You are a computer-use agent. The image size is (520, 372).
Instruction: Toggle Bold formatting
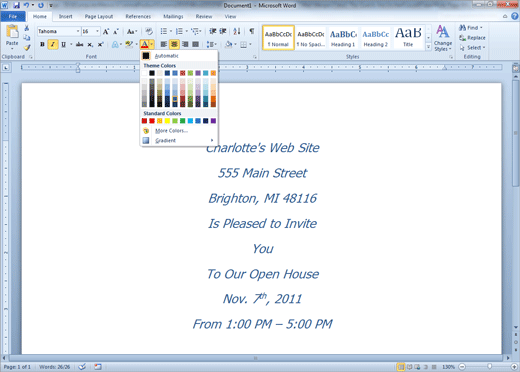42,44
